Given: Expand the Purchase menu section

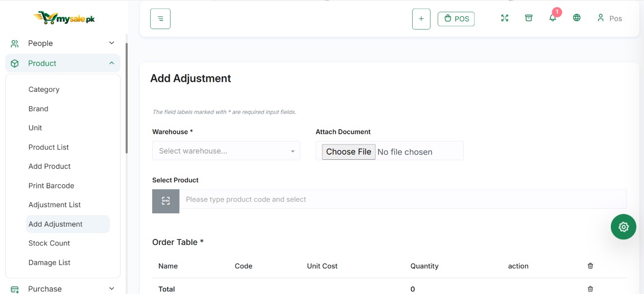Looking at the screenshot, I should click(63, 289).
